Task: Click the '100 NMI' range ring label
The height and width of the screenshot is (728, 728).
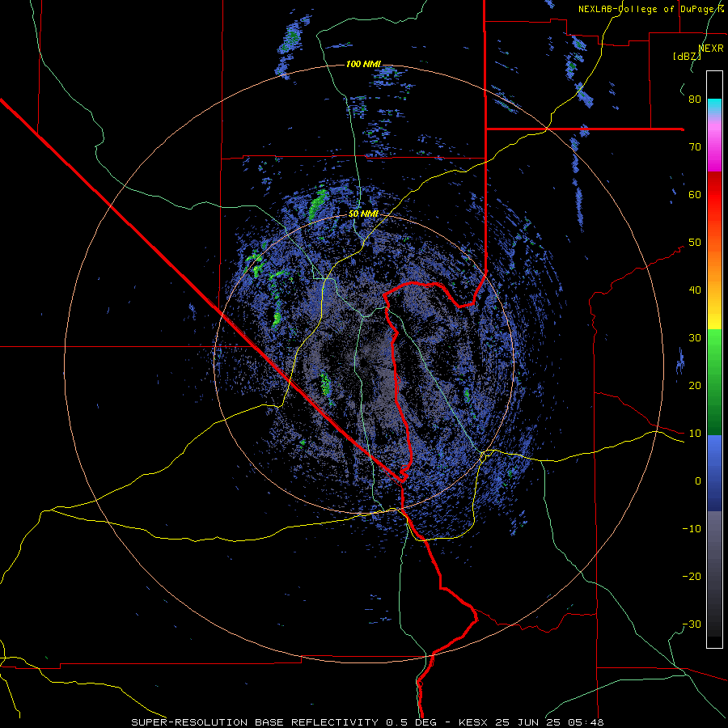Action: pos(363,64)
